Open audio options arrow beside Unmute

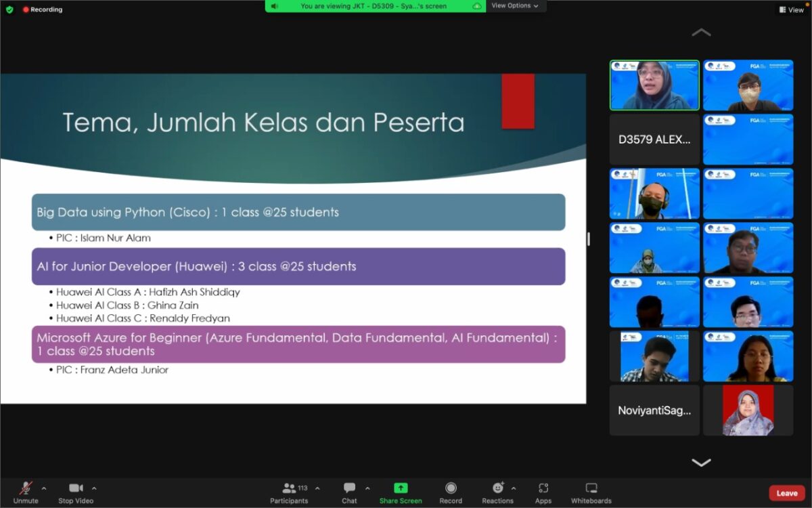coord(44,488)
